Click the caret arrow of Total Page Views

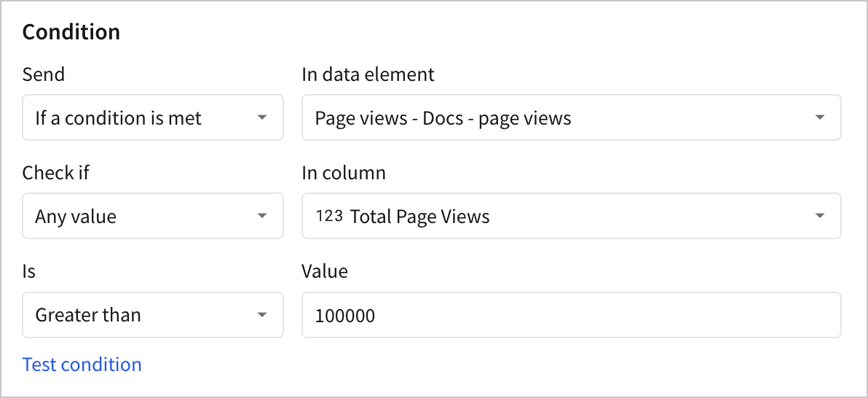[x=821, y=216]
